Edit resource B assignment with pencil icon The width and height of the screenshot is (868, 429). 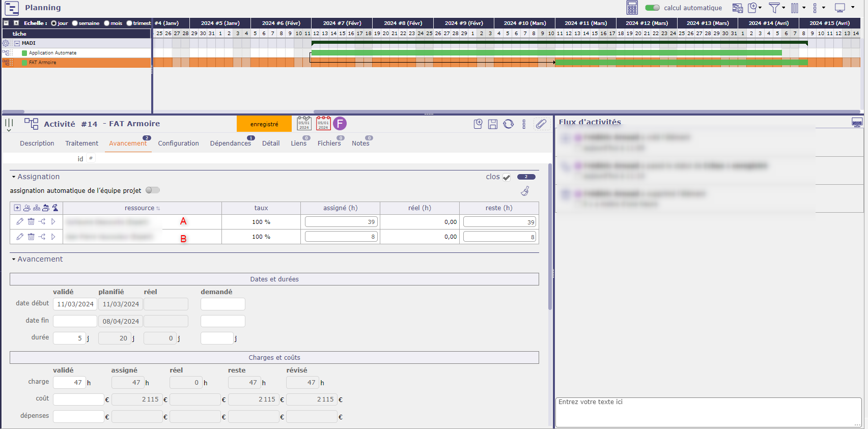pos(20,237)
